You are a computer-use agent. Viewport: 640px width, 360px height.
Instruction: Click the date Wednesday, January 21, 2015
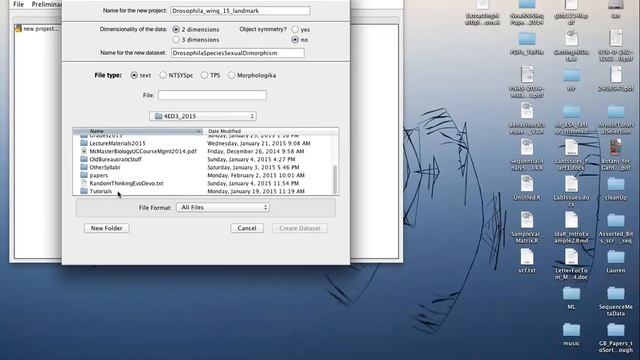tap(259, 143)
